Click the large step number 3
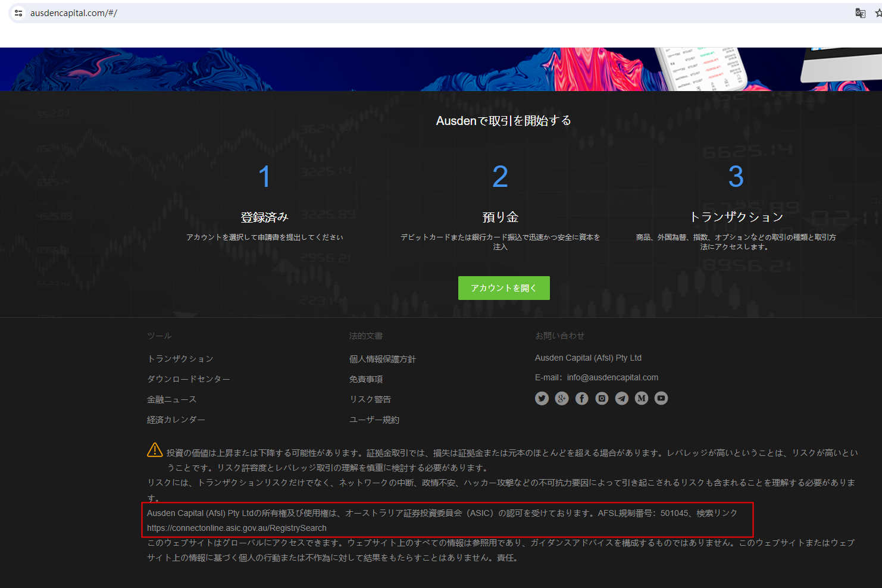The height and width of the screenshot is (588, 882). [x=736, y=177]
